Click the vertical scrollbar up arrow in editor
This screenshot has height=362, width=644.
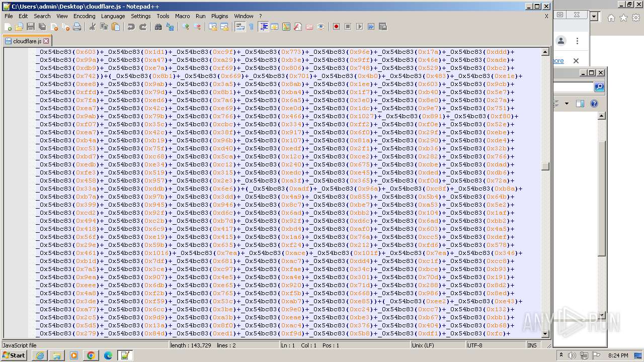coord(545,52)
